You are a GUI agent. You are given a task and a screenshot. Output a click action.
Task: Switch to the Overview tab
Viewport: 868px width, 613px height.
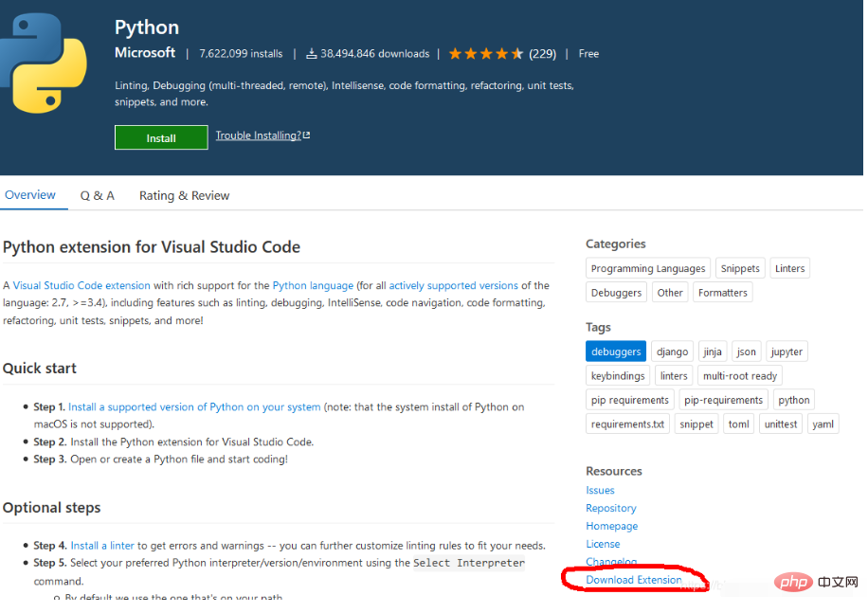click(x=30, y=195)
